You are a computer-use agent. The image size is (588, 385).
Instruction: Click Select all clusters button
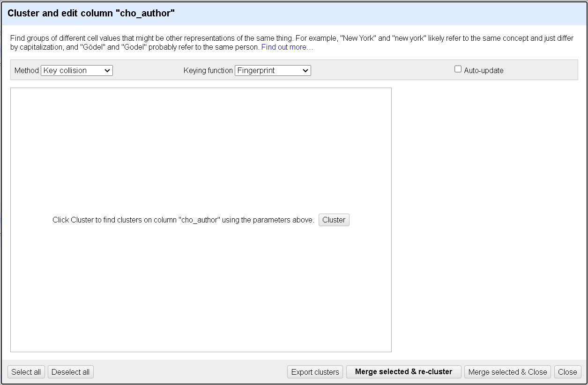(x=26, y=372)
